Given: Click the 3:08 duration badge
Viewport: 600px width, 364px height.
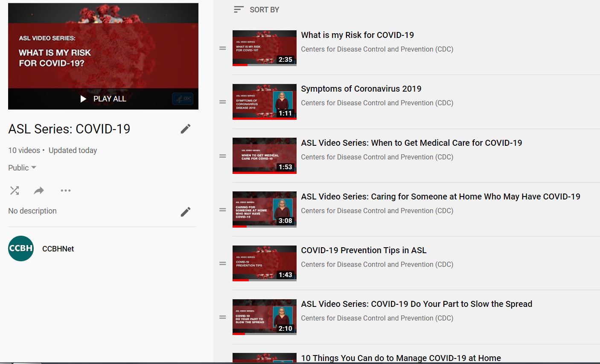Looking at the screenshot, I should pos(285,221).
